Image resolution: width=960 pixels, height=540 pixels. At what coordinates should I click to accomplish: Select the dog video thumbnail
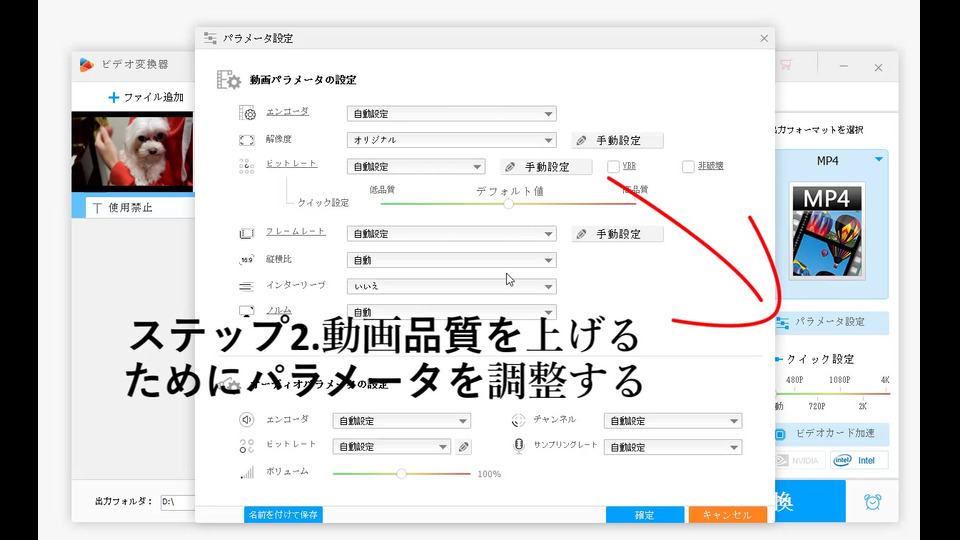click(132, 151)
